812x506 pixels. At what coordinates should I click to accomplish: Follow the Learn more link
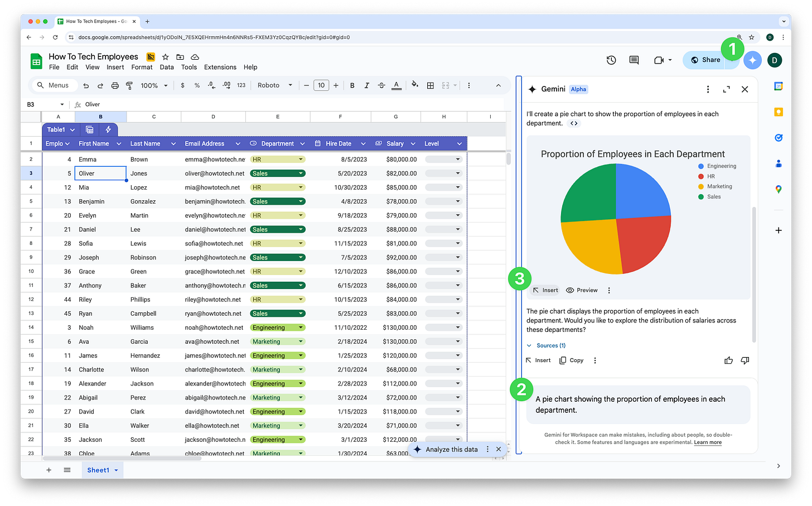[708, 442]
